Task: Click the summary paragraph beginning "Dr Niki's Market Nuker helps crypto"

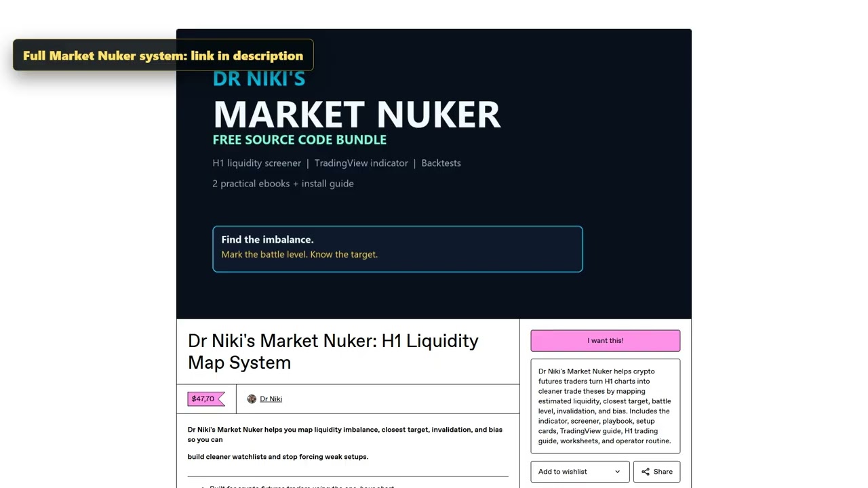Action: (605, 406)
